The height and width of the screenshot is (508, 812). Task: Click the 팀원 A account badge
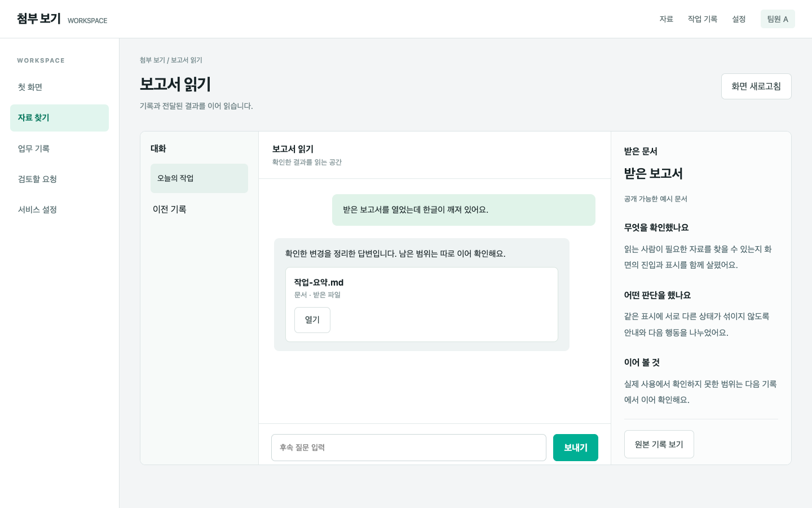[778, 19]
